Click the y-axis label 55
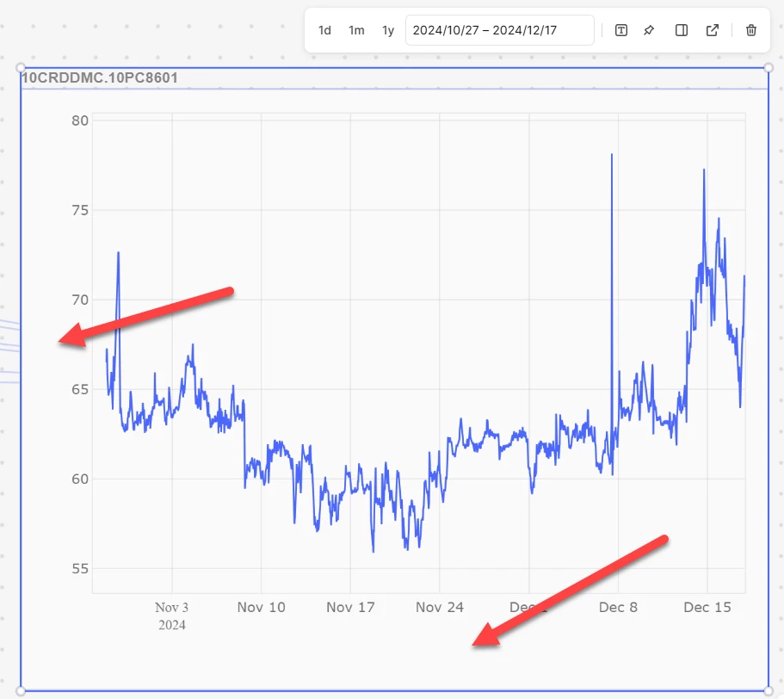Viewport: 784px width, 699px height. pyautogui.click(x=80, y=568)
